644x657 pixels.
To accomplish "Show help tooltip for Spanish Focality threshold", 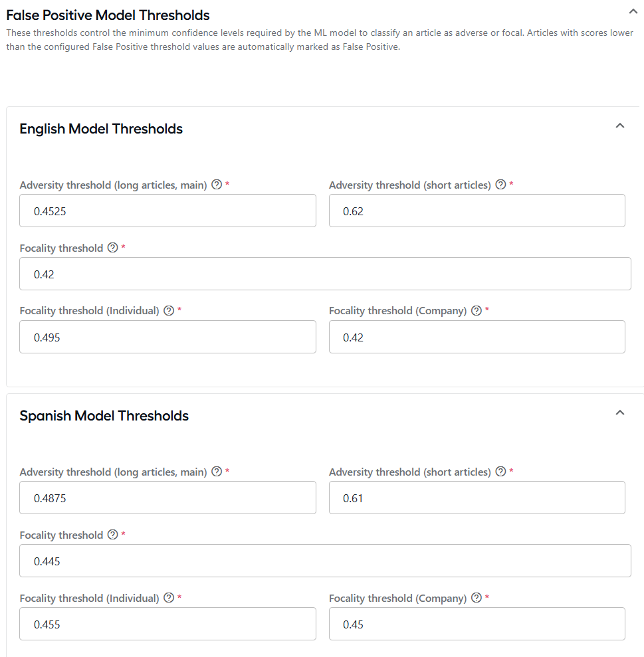I will click(113, 535).
